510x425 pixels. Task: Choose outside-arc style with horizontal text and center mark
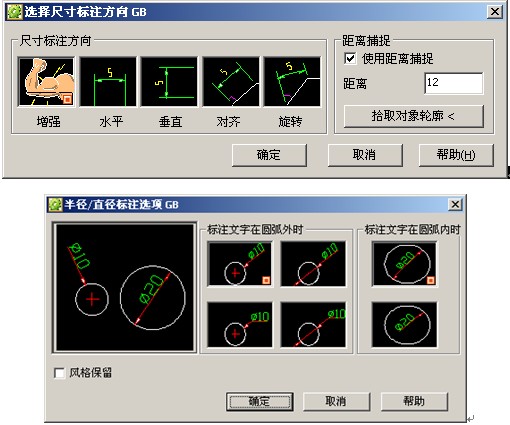[x=240, y=325]
